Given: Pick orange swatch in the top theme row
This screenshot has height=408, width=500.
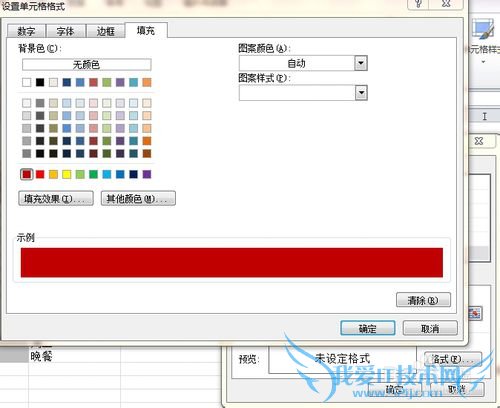Looking at the screenshot, I should (x=147, y=82).
